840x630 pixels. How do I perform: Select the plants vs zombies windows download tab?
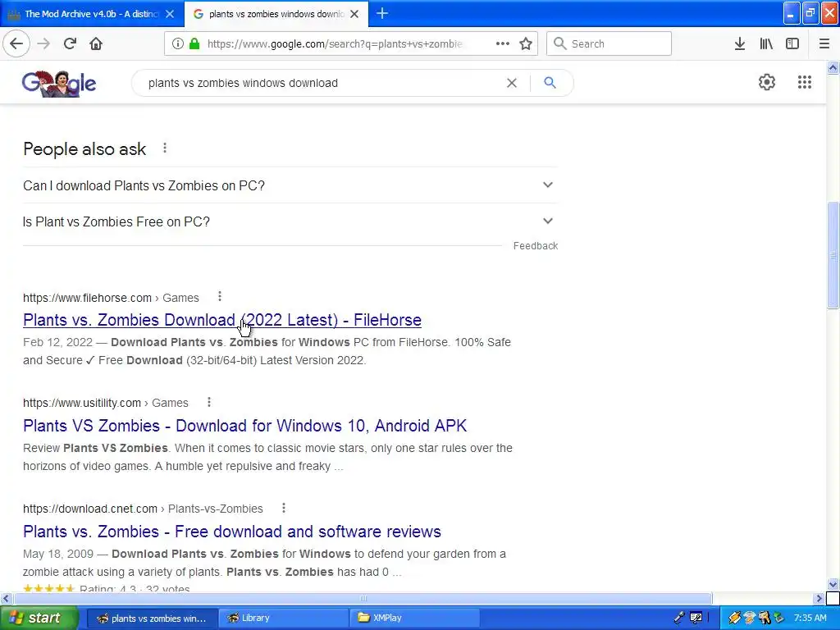pyautogui.click(x=276, y=14)
